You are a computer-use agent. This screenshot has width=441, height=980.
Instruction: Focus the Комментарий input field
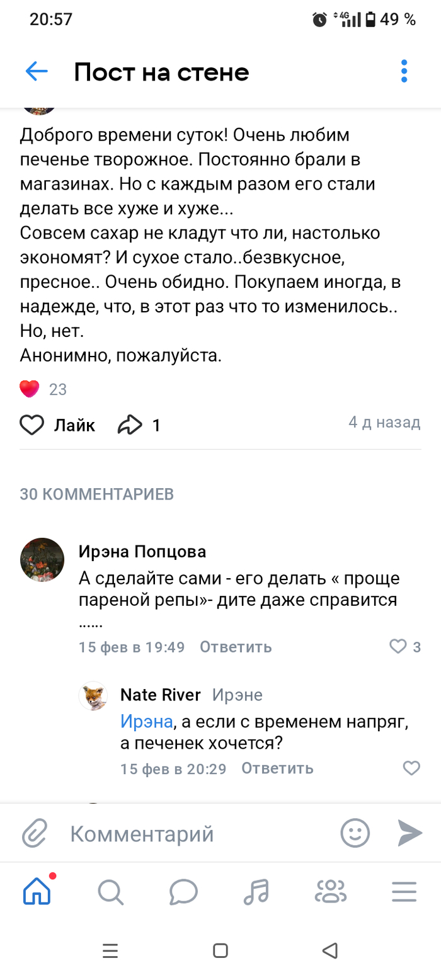pos(189,834)
